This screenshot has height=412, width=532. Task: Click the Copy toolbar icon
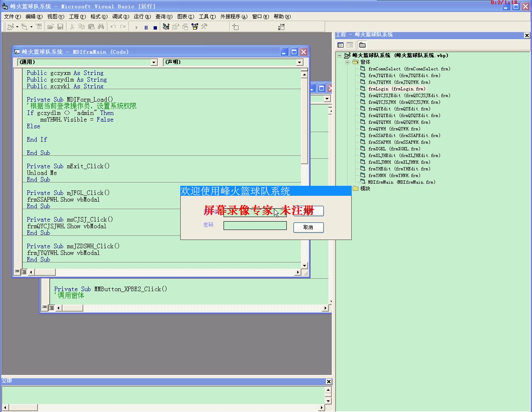pyautogui.click(x=82, y=27)
